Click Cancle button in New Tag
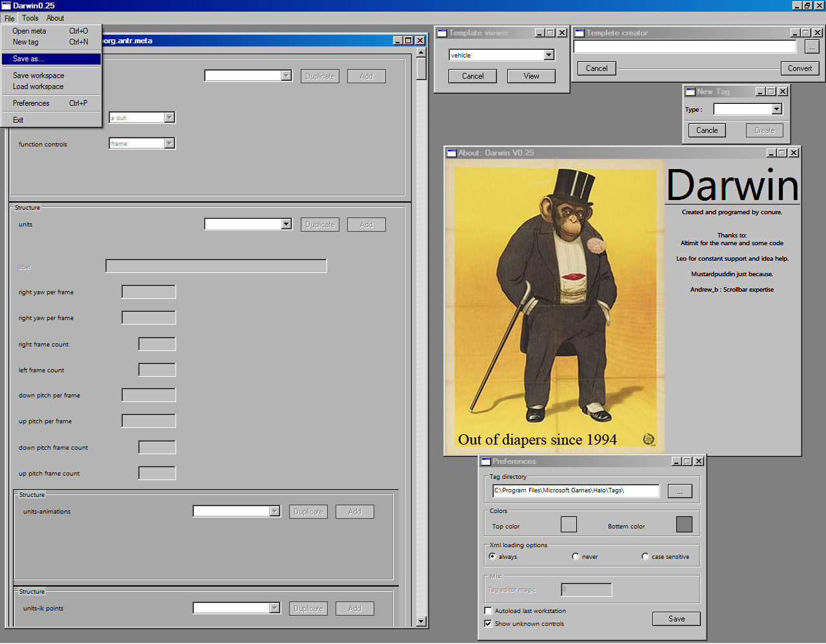Image resolution: width=826 pixels, height=644 pixels. (707, 130)
